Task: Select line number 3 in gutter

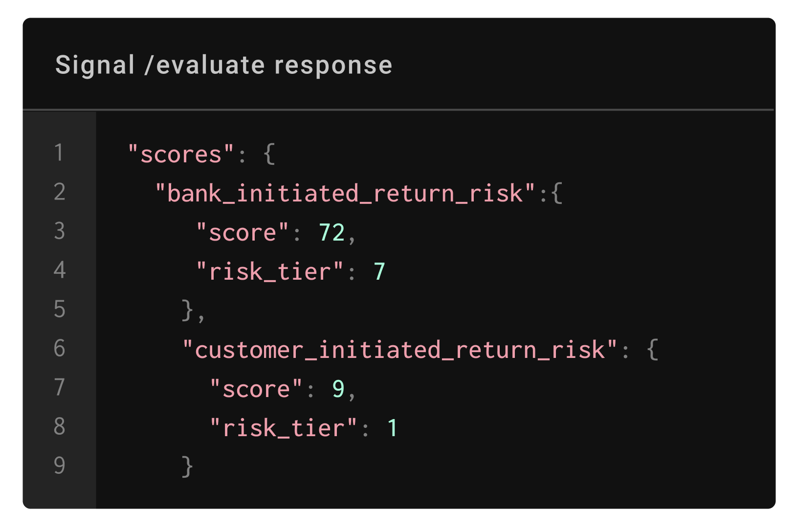Action: point(59,231)
